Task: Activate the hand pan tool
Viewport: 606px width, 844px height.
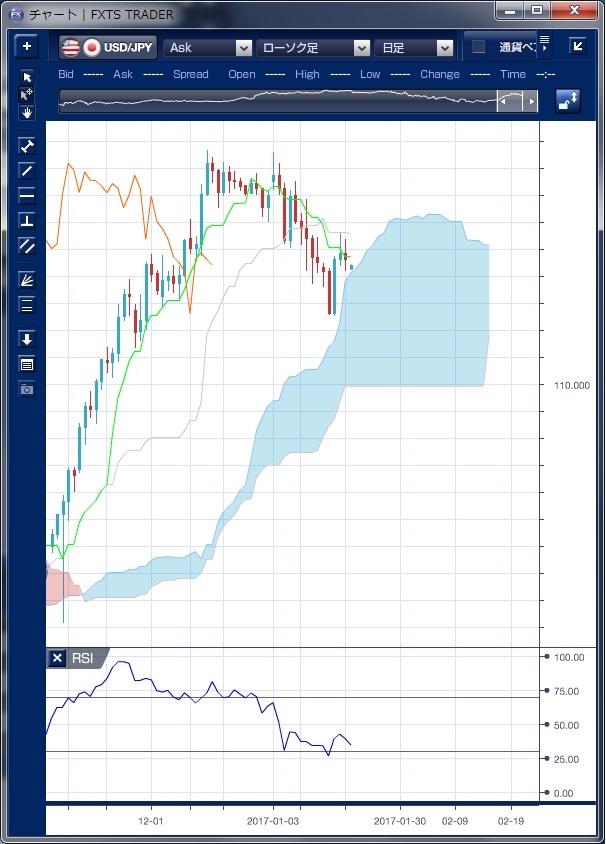Action: coord(27,112)
